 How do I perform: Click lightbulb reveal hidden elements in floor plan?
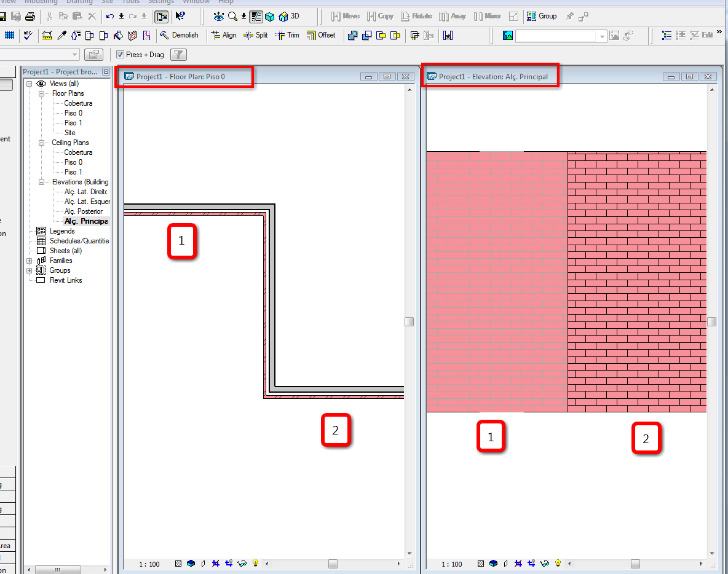pyautogui.click(x=255, y=563)
